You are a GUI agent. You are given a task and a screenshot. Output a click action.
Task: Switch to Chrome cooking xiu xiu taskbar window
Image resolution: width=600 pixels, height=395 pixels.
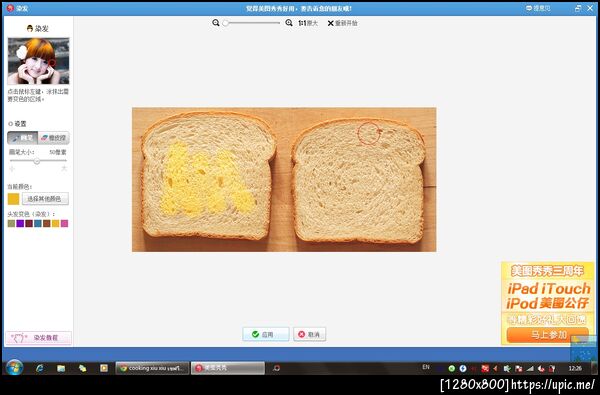coord(152,368)
